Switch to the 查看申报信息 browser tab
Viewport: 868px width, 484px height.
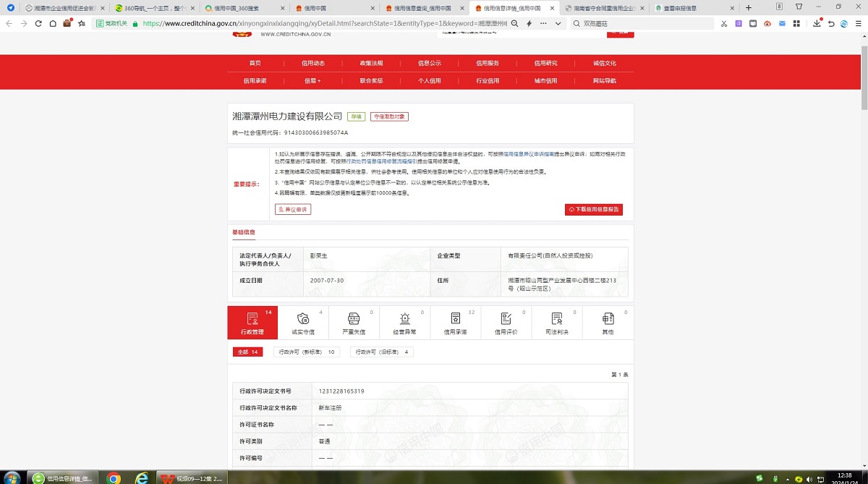coord(694,8)
